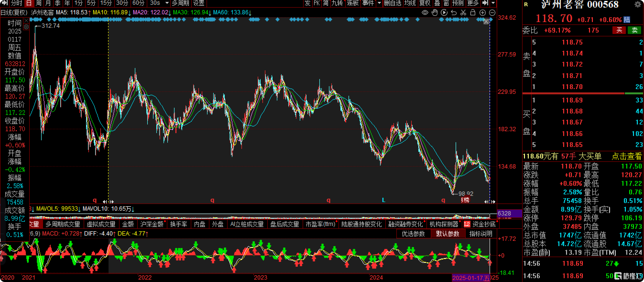Zoom in with the plus circle icon
This screenshot has width=644, height=282.
482,12
